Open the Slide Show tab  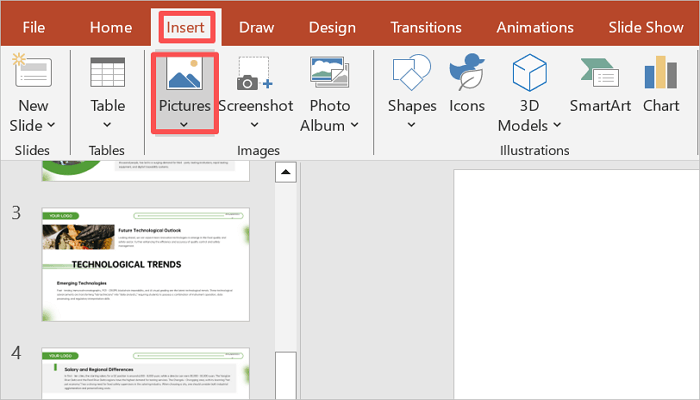click(646, 28)
